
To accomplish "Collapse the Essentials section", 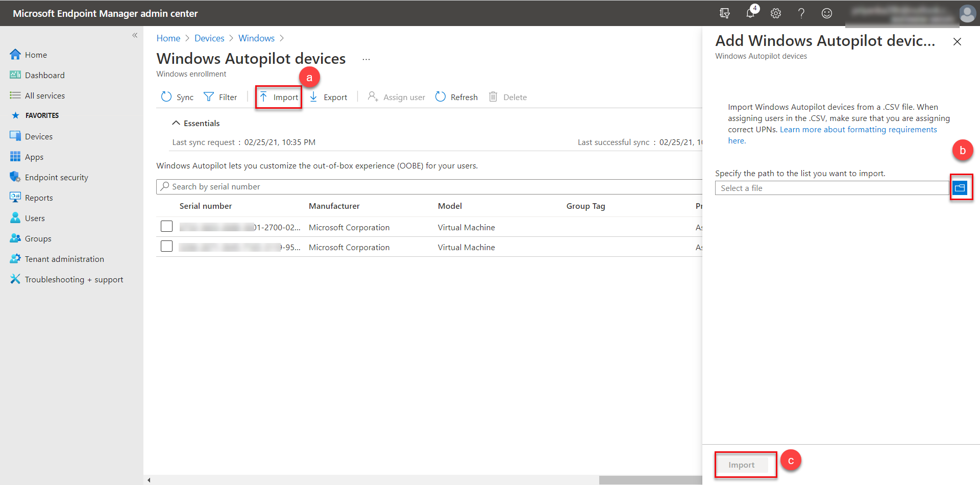I will point(196,123).
